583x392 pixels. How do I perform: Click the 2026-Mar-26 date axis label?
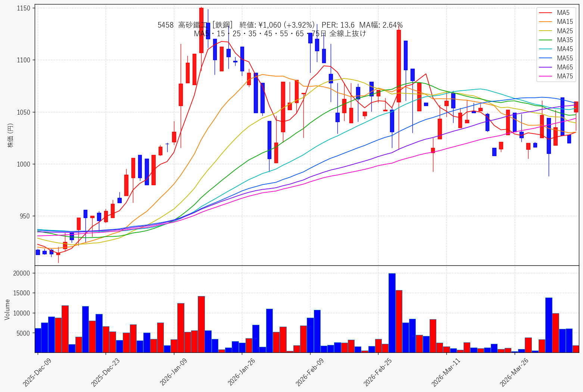pos(514,372)
